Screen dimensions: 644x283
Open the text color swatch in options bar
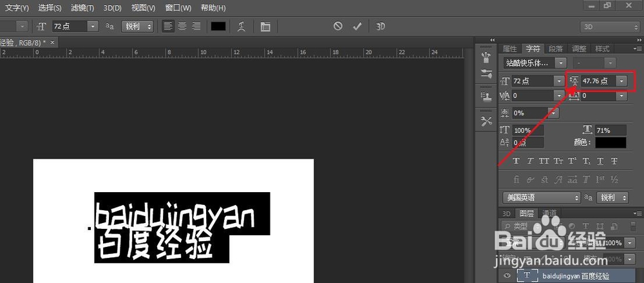click(218, 26)
